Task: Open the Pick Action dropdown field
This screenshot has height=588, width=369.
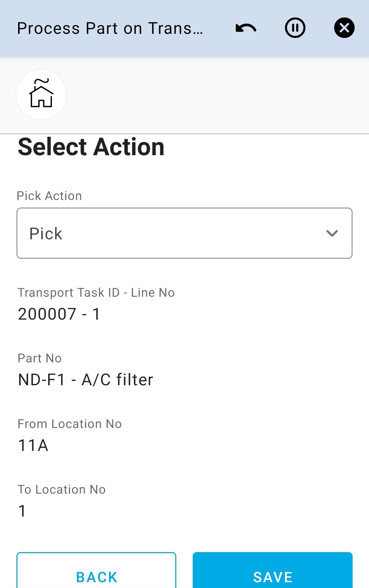Action: coord(184,233)
